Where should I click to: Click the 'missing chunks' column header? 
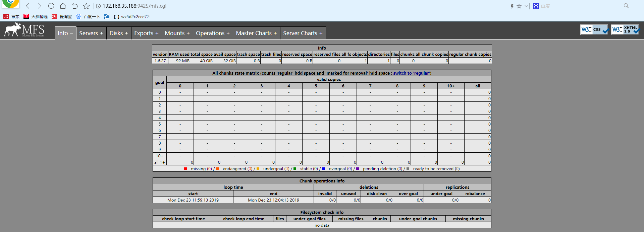point(468,219)
